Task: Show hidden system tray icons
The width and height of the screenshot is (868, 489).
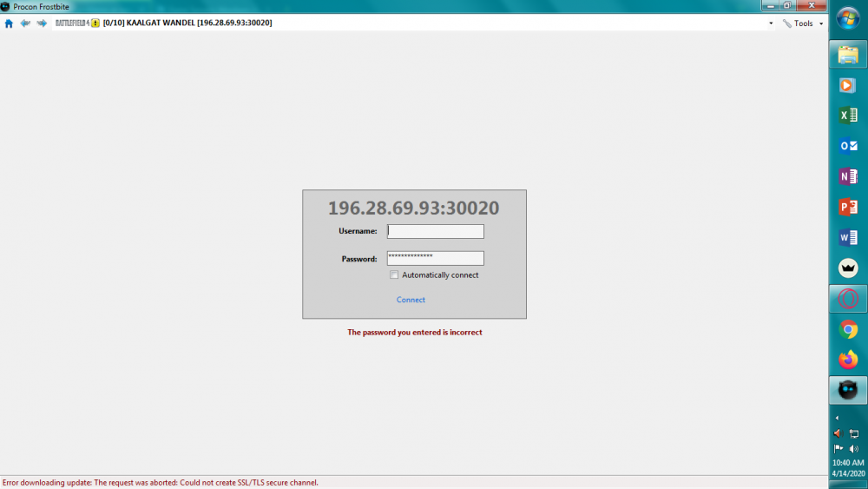Action: point(837,418)
